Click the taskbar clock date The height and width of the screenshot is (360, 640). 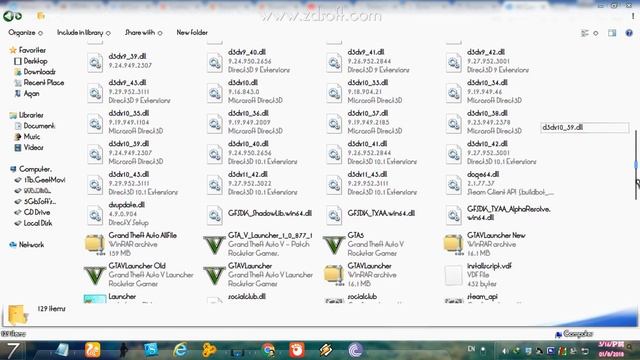click(x=610, y=354)
